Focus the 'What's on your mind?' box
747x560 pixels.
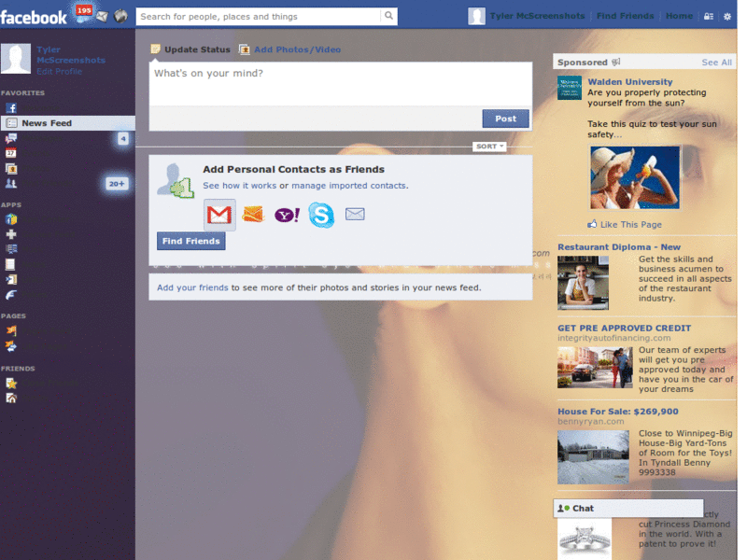click(340, 84)
